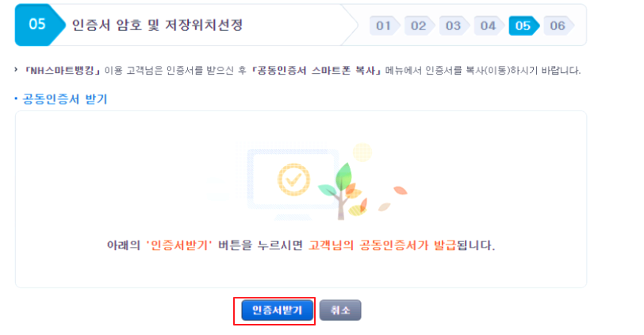Click the 인증서받기 button
Viewport: 644px width, 335px height.
[278, 310]
